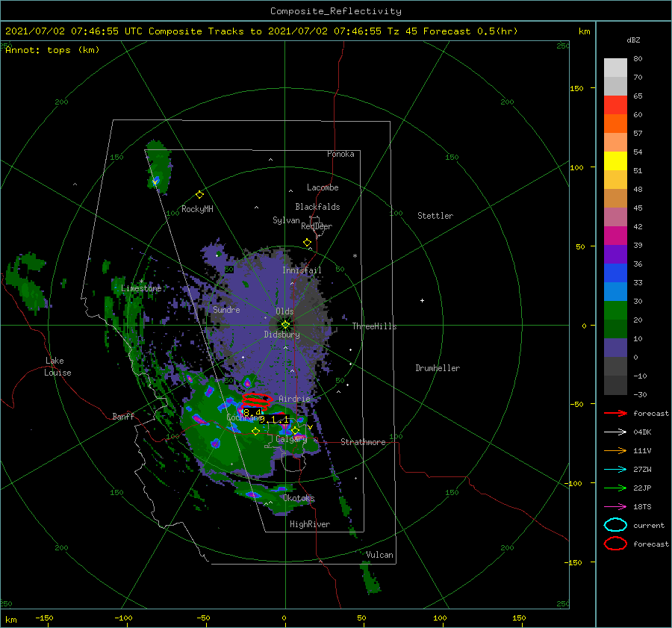Click the Cochrane city label
Image resolution: width=672 pixels, height=628 pixels.
point(244,417)
